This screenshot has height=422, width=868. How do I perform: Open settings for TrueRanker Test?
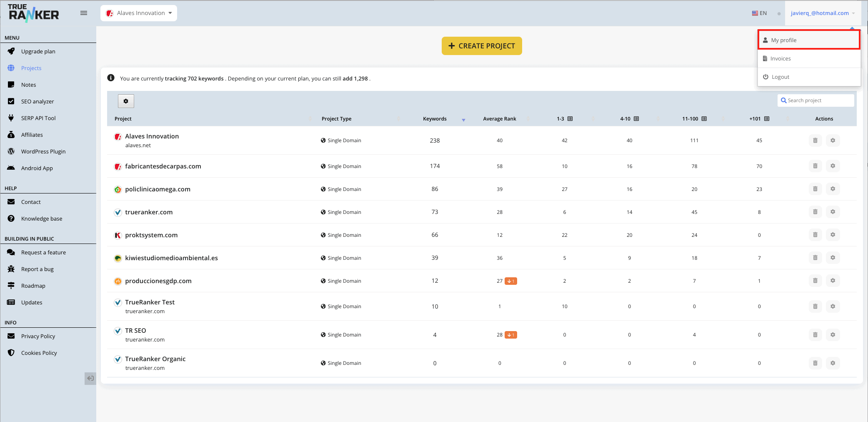tap(833, 306)
